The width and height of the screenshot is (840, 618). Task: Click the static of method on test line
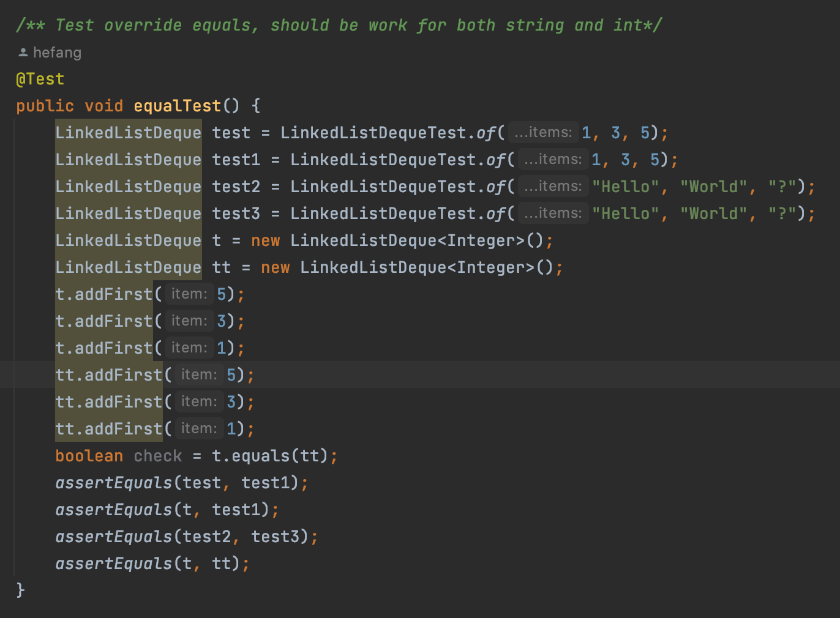[x=486, y=133]
